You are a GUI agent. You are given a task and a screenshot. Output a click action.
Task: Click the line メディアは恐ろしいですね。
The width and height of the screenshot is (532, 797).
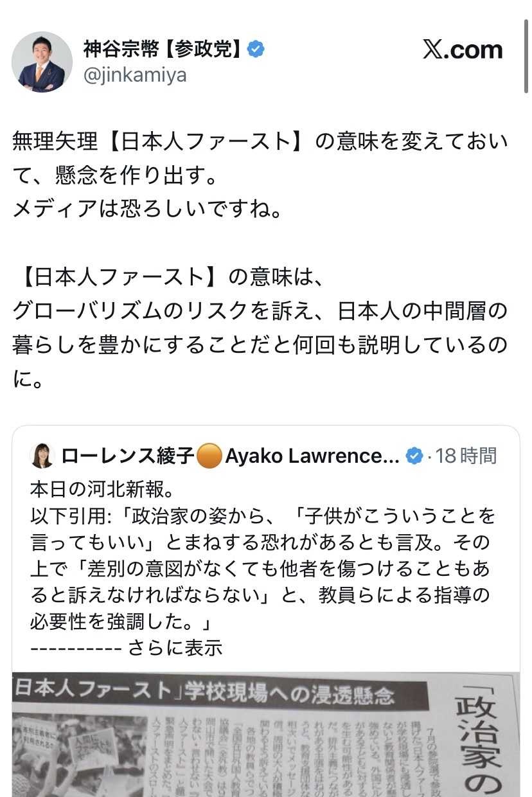click(148, 210)
